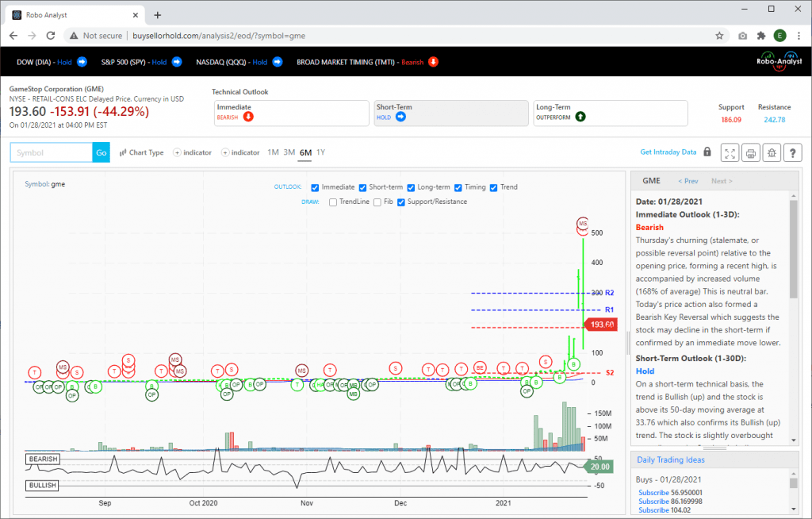This screenshot has height=519, width=812.
Task: Click the Support value 186.09
Action: pyautogui.click(x=730, y=120)
